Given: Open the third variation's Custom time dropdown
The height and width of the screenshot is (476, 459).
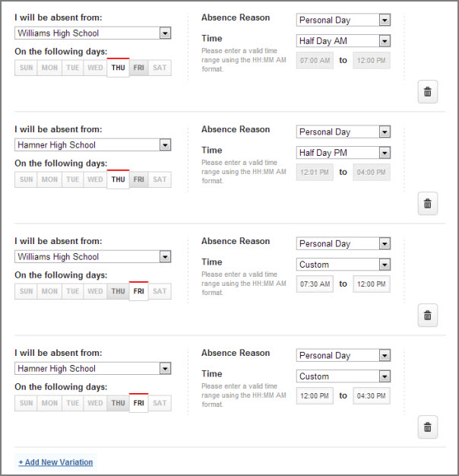Looking at the screenshot, I should [343, 265].
